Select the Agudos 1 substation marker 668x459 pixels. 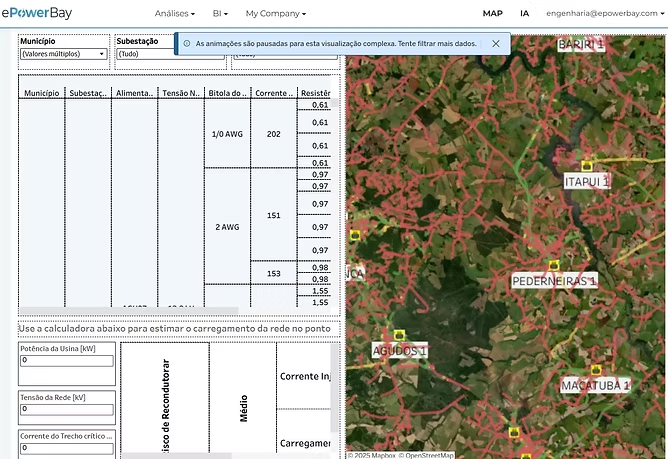tap(400, 336)
